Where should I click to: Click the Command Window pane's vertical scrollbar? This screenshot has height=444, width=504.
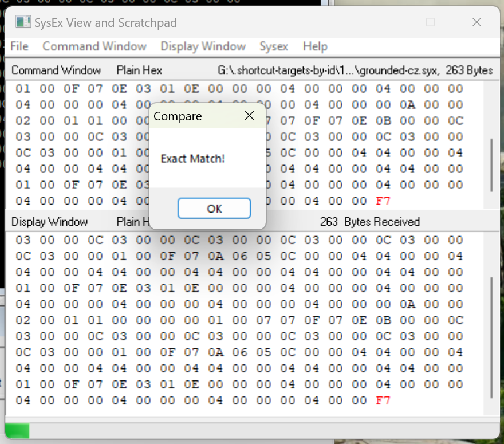point(491,165)
